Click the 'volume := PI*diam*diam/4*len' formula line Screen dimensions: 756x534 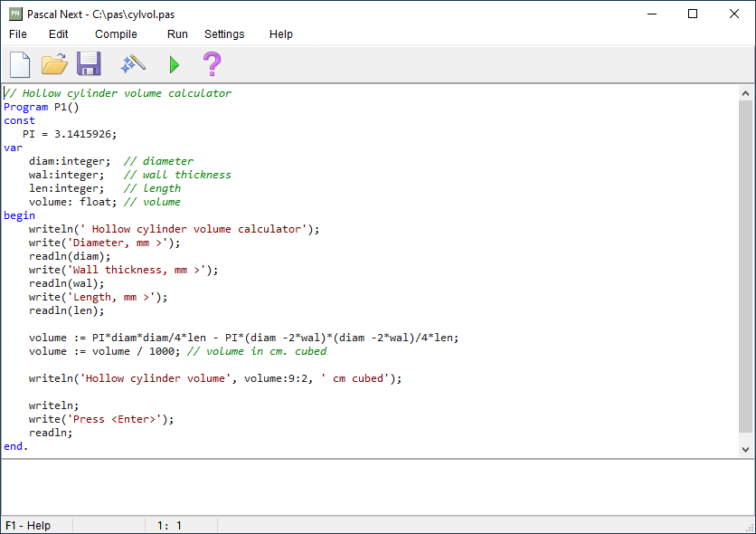point(243,338)
